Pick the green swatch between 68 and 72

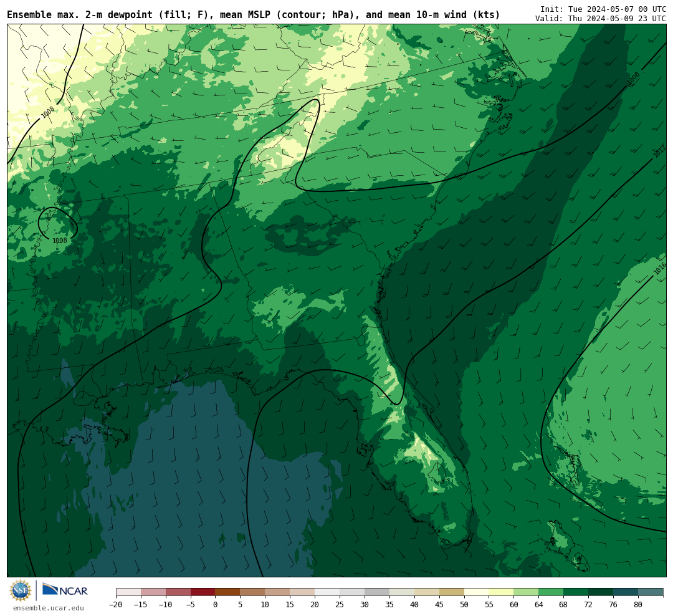pyautogui.click(x=576, y=592)
